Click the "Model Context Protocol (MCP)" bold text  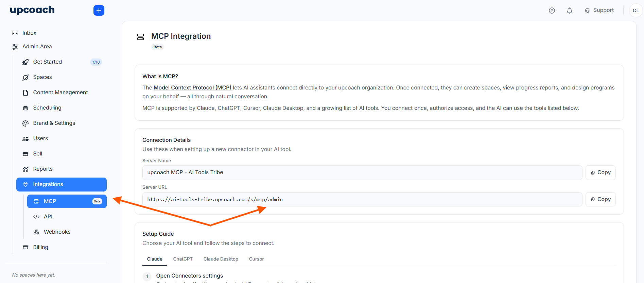click(x=192, y=88)
